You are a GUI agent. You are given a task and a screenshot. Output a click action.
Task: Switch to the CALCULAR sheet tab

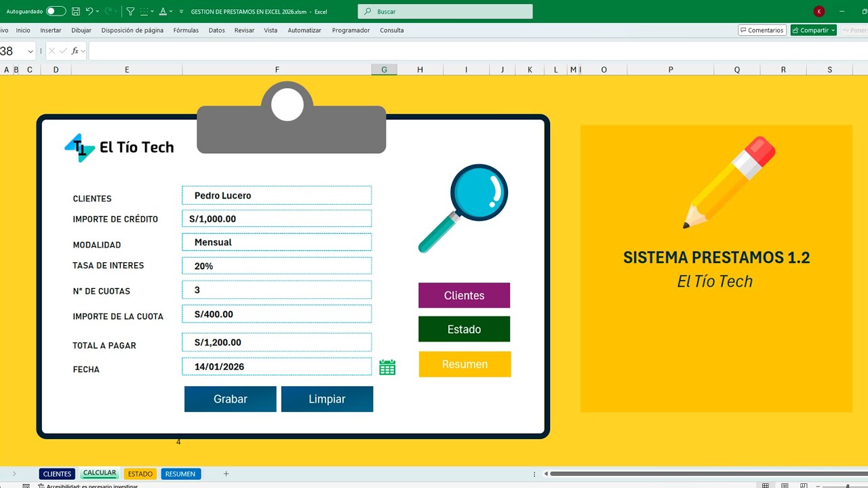pyautogui.click(x=100, y=473)
